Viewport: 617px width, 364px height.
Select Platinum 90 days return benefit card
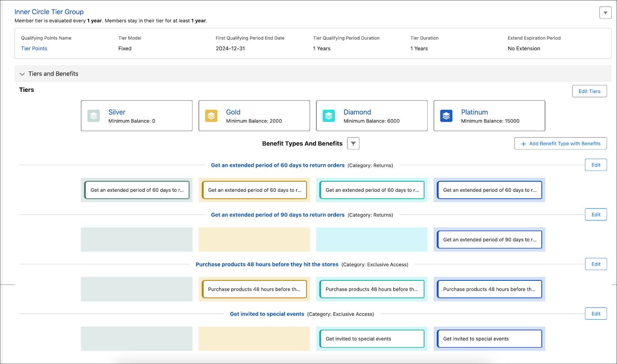tap(489, 239)
